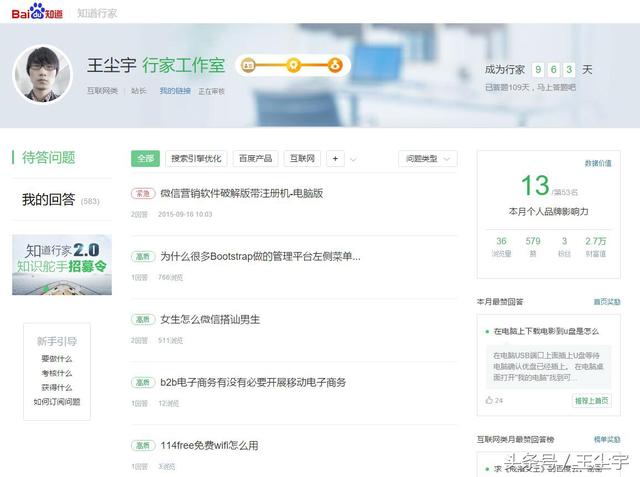Open 首页奖励 link beside 本月最赞回答
This screenshot has height=477, width=640.
(607, 302)
